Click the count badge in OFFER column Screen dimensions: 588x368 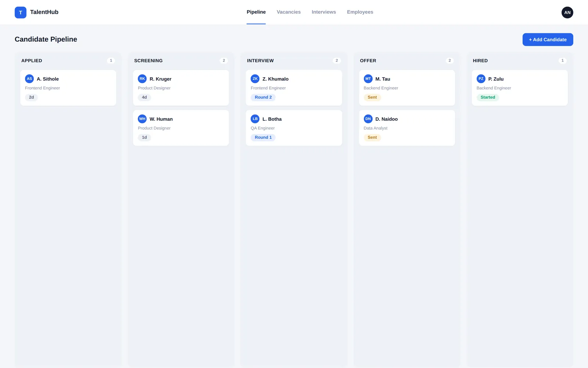(x=449, y=61)
